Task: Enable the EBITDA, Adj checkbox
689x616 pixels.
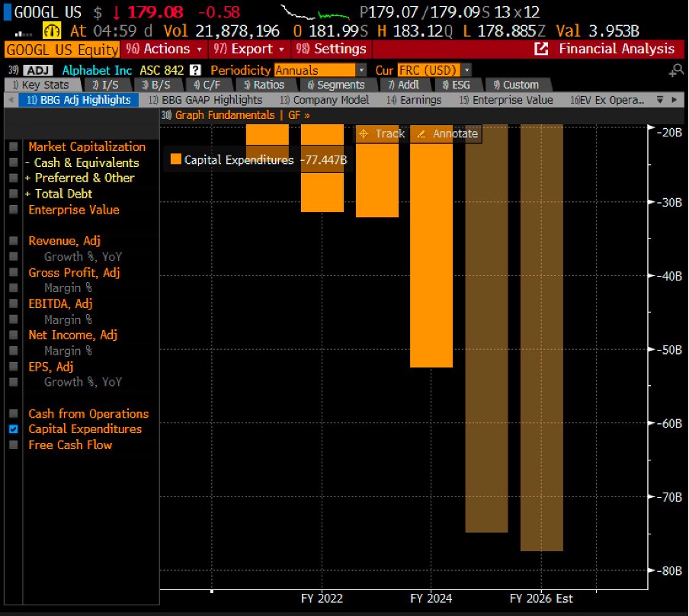Action: click(x=14, y=303)
